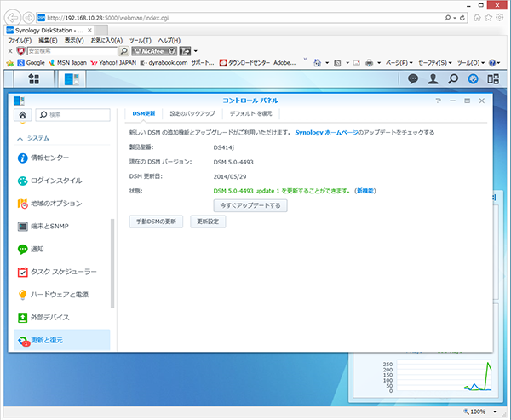Open ページ(P) dropdown menu

pos(399,62)
